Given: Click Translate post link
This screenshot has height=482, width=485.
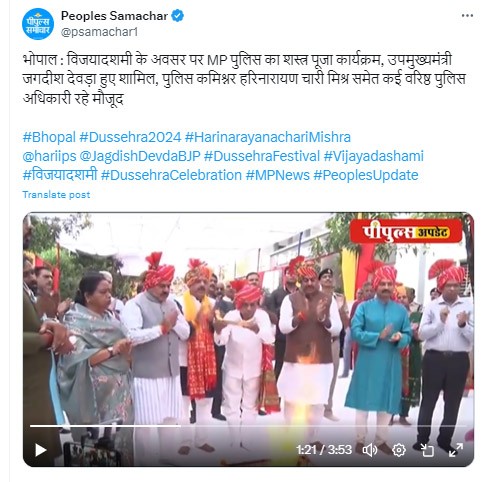Looking at the screenshot, I should click(x=56, y=195).
